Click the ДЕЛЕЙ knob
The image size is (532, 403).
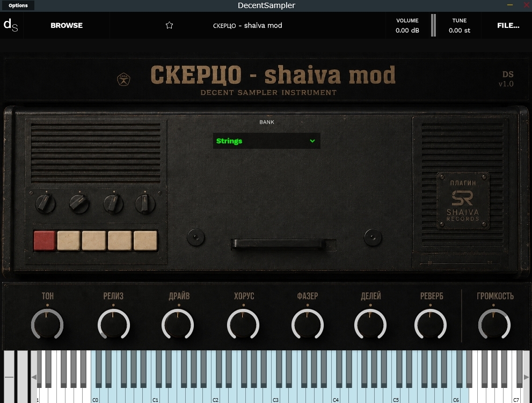pos(370,325)
